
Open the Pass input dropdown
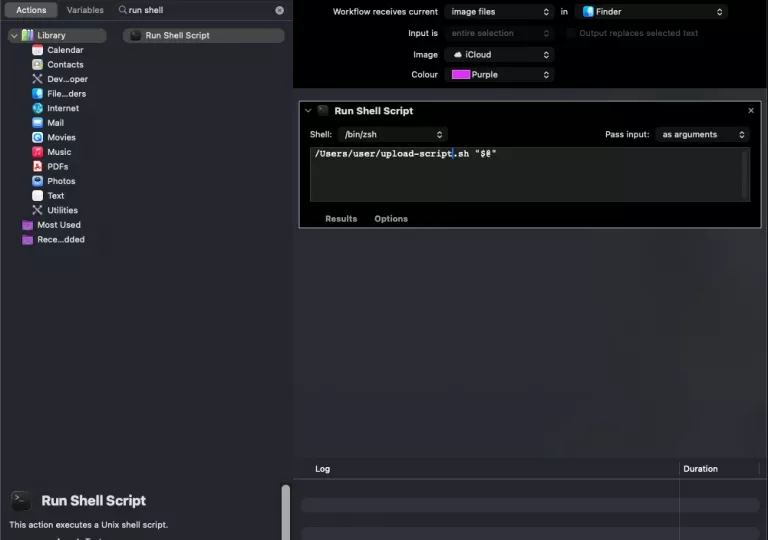(x=703, y=134)
